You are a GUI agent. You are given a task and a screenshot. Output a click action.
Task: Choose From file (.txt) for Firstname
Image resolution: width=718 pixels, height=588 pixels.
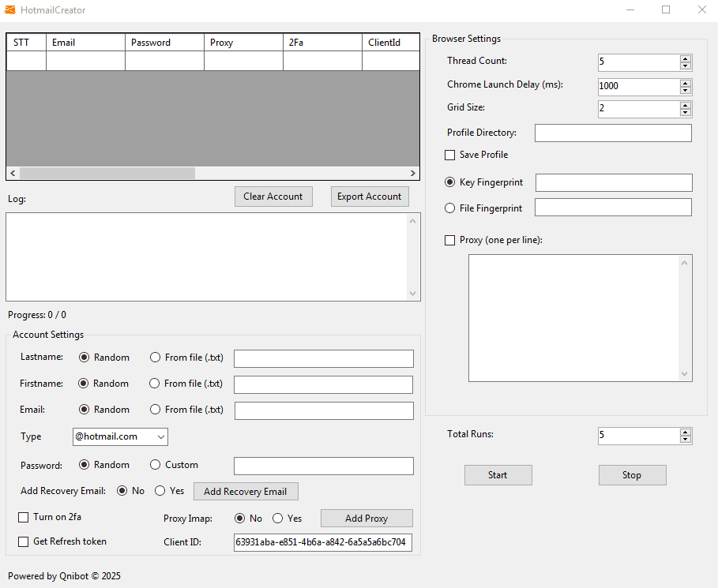pyautogui.click(x=154, y=384)
